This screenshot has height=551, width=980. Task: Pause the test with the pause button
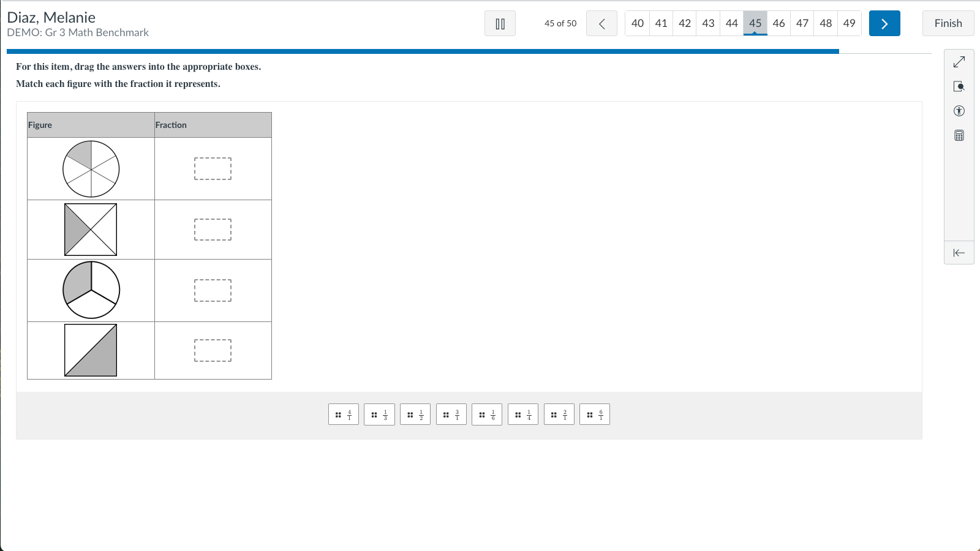tap(500, 23)
